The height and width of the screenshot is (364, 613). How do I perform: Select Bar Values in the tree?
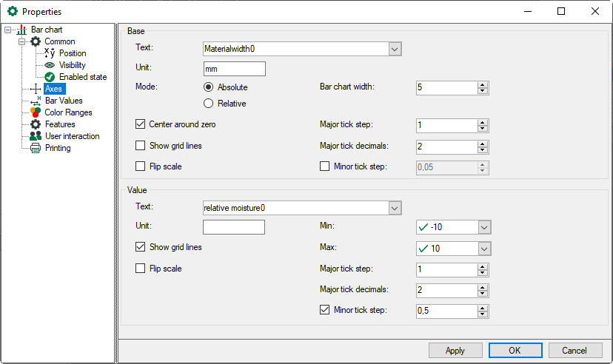[x=63, y=101]
